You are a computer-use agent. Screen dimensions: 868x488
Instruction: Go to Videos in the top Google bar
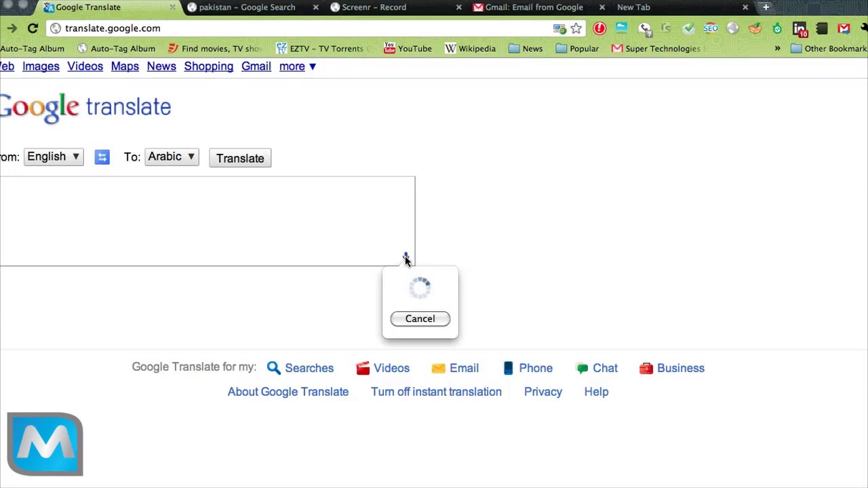pyautogui.click(x=85, y=66)
